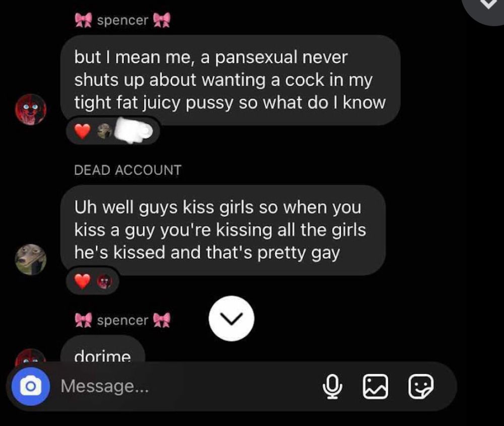Viewport: 504px width, 426px height.
Task: Tap spencer's avatar beside pansexual message
Action: click(31, 109)
